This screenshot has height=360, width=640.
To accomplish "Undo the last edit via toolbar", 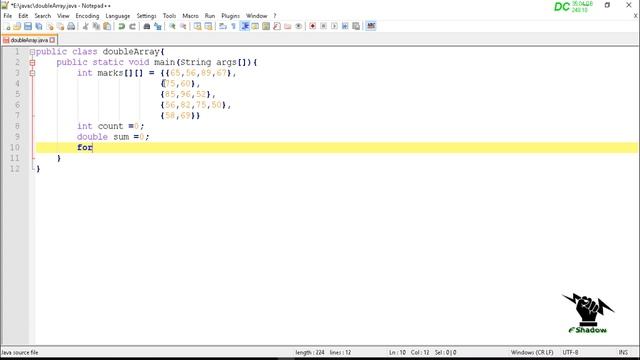I will point(121,26).
